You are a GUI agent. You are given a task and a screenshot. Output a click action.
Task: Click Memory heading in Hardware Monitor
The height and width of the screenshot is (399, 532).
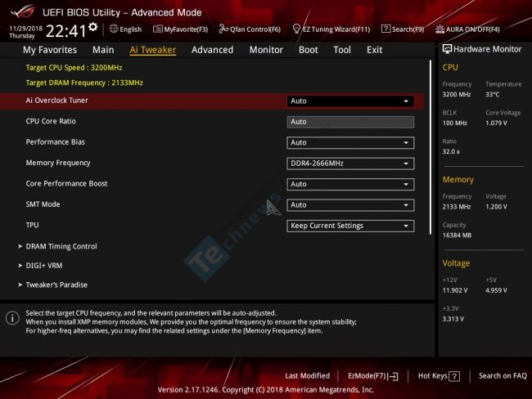(458, 180)
